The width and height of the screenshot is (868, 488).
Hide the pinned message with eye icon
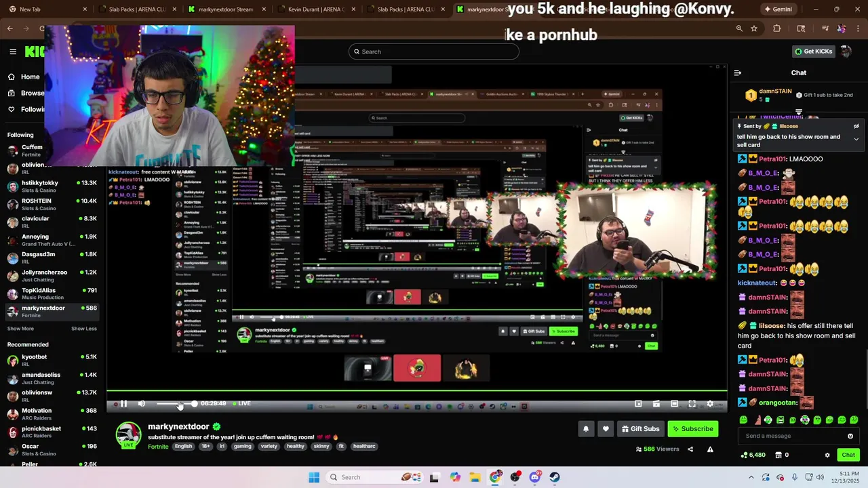856,126
